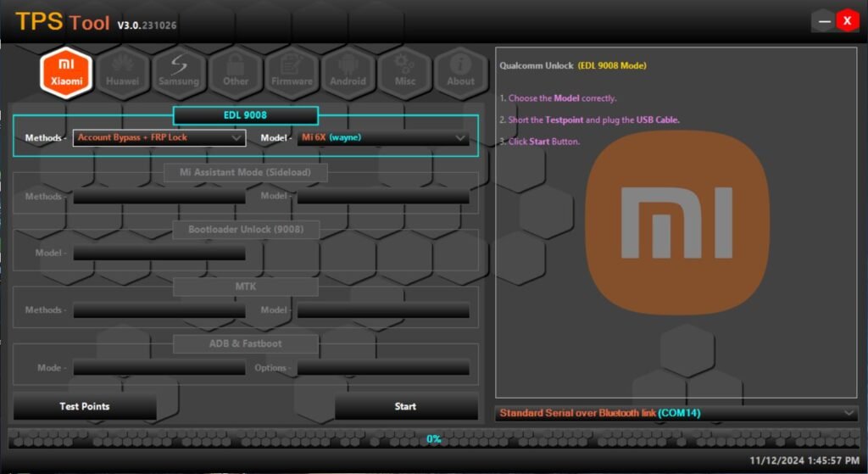
Task: Select the EDL 9008 section header
Action: 245,115
